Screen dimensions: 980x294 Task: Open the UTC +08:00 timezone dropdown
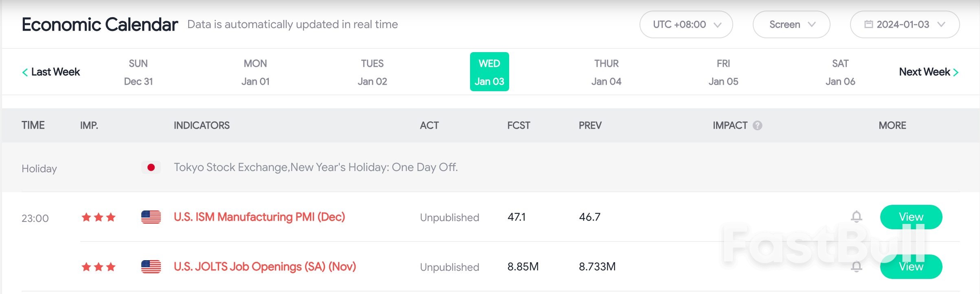[686, 24]
